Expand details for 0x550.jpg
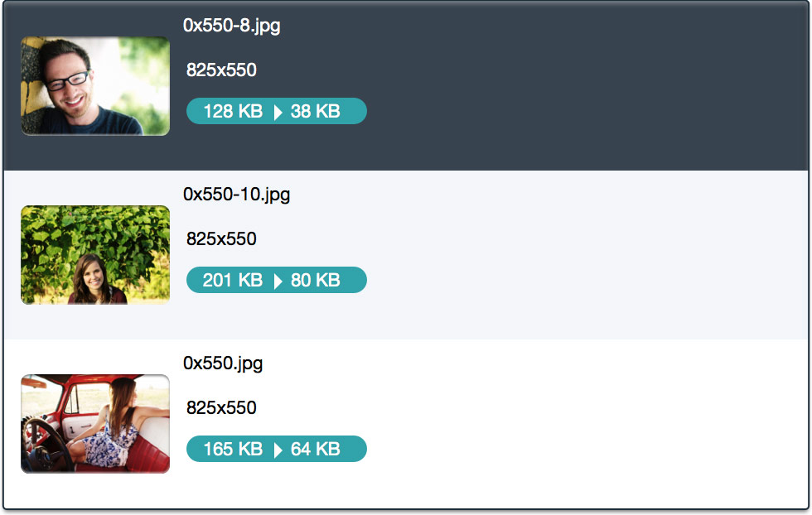The image size is (812, 515). point(497,423)
